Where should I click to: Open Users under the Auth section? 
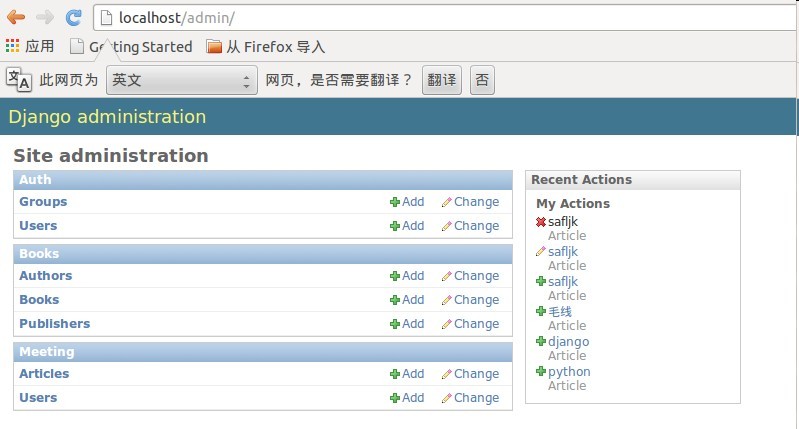38,226
